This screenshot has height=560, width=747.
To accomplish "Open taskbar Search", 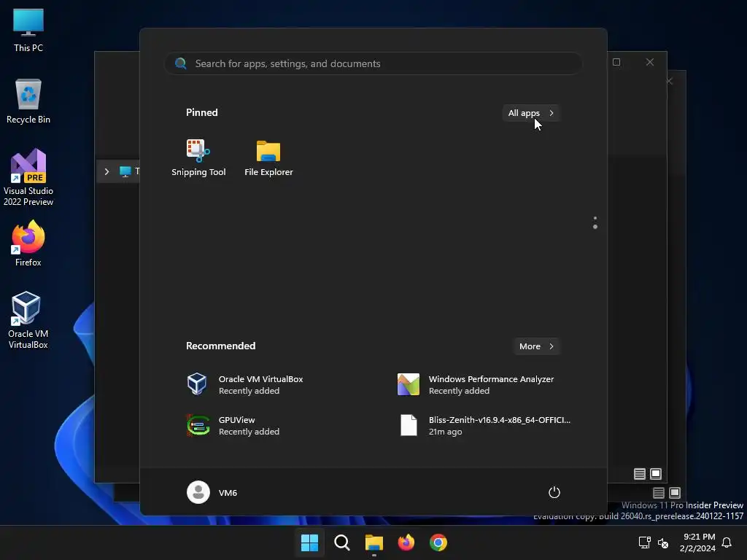I will [x=341, y=542].
